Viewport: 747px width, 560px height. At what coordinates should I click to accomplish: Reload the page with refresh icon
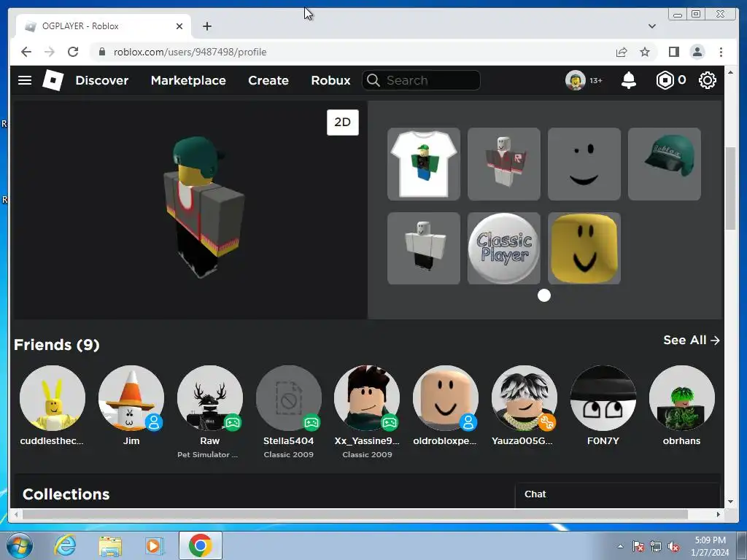click(73, 52)
